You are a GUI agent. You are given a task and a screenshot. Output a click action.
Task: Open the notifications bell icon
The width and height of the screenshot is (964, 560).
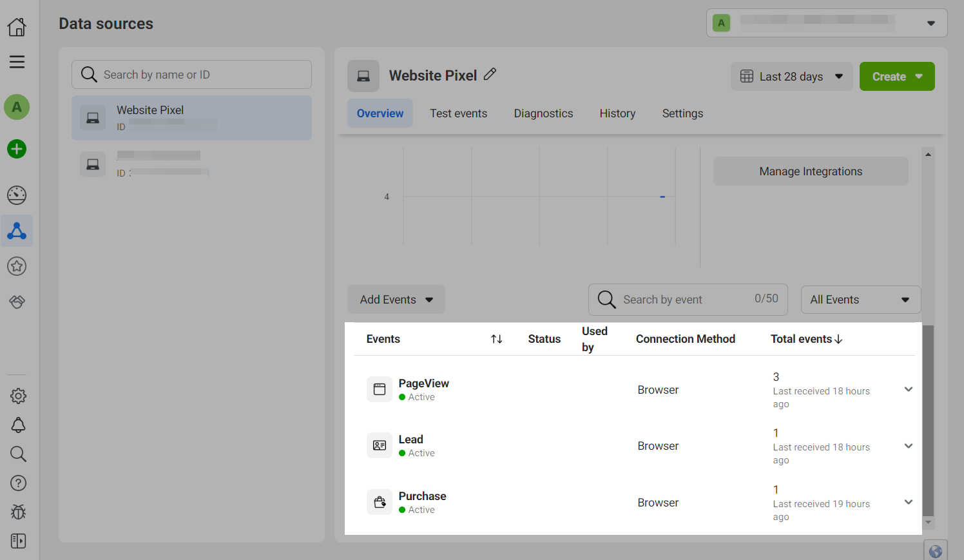(x=18, y=425)
